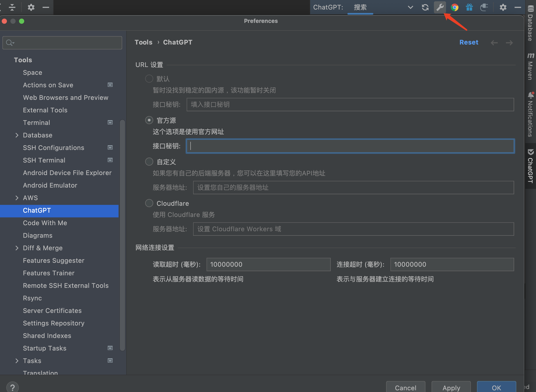Click the 官方源 接口秘钥 input field
This screenshot has height=392, width=536.
350,146
